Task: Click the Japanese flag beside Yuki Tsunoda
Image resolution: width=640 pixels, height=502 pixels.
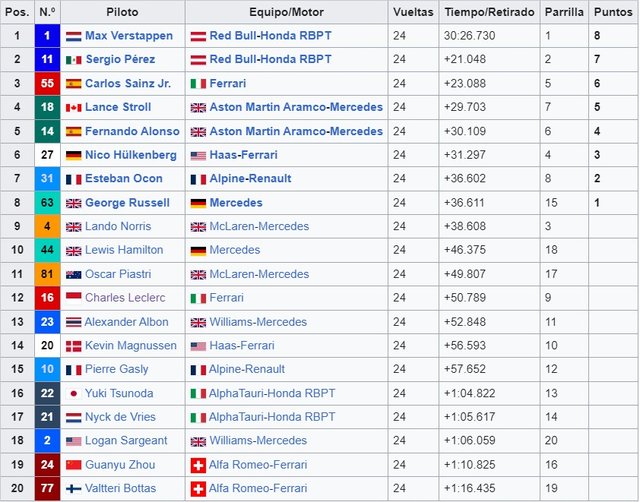Action: (x=73, y=394)
